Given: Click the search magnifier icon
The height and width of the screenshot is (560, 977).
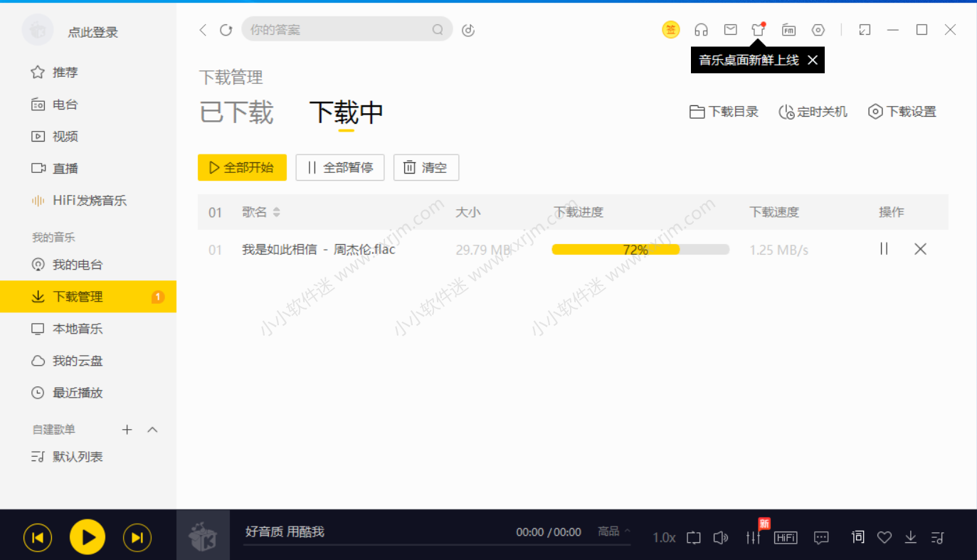Looking at the screenshot, I should (438, 30).
